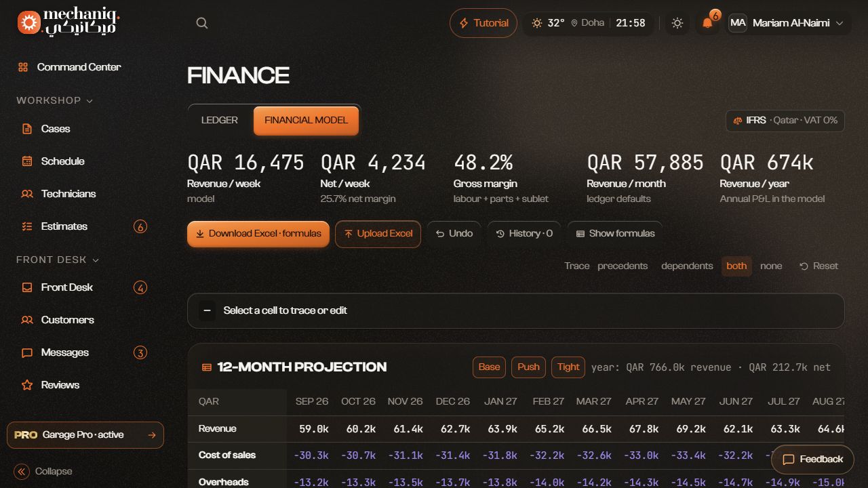
Task: Set trace mode to dependents
Action: [x=687, y=266]
